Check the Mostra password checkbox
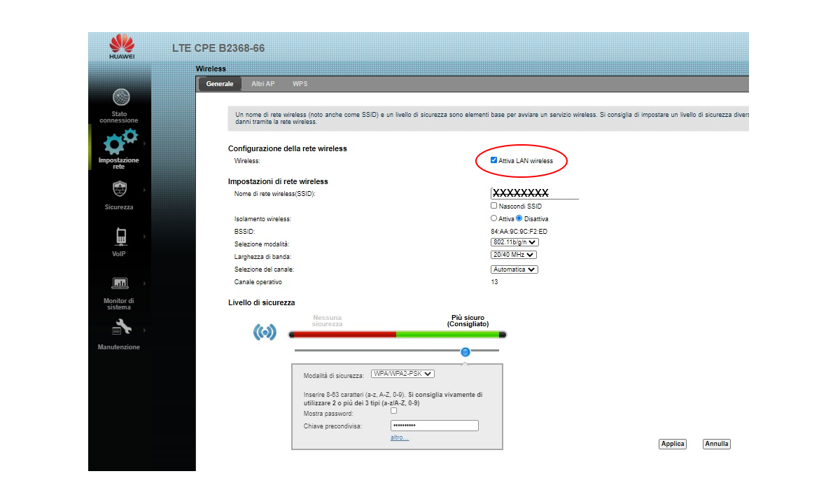The height and width of the screenshot is (504, 840). tap(393, 411)
